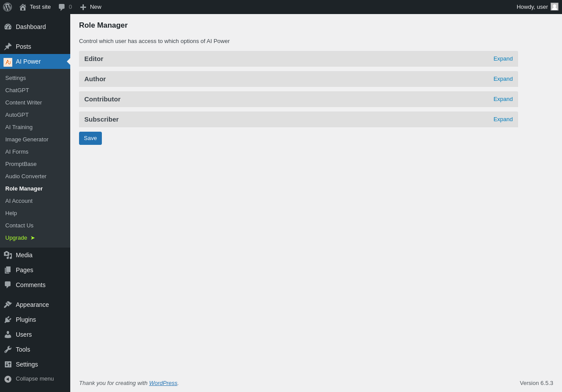Save the role manager settings
The image size is (562, 392).
(90, 138)
